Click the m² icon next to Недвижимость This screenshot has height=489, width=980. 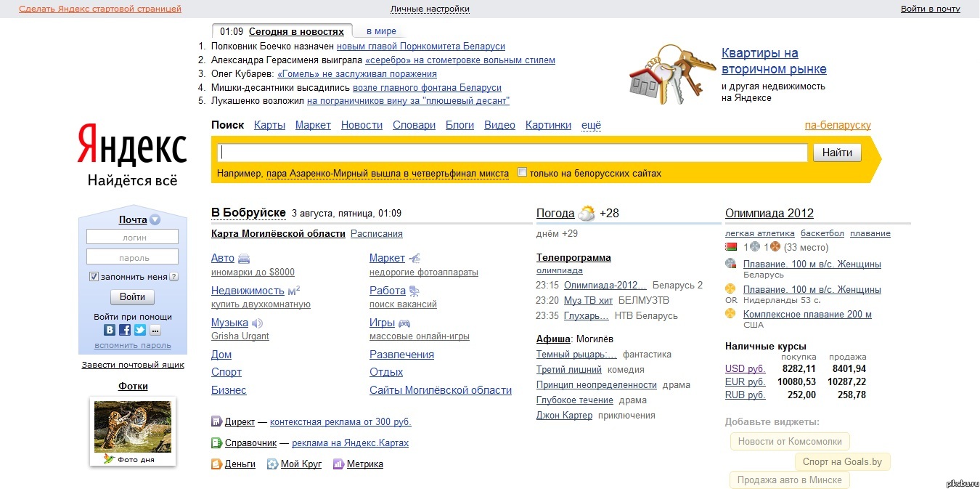(294, 290)
